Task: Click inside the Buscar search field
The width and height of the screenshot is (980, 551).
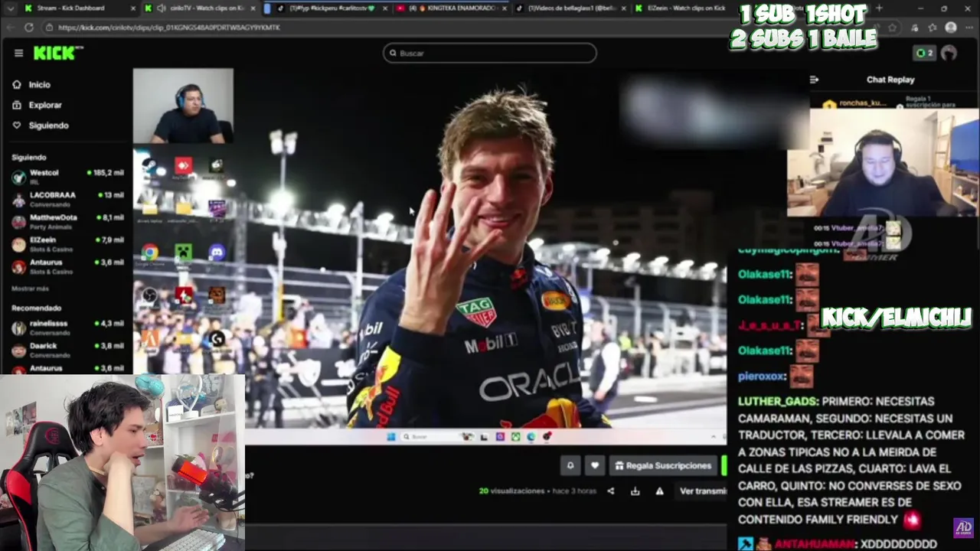Action: pos(490,53)
